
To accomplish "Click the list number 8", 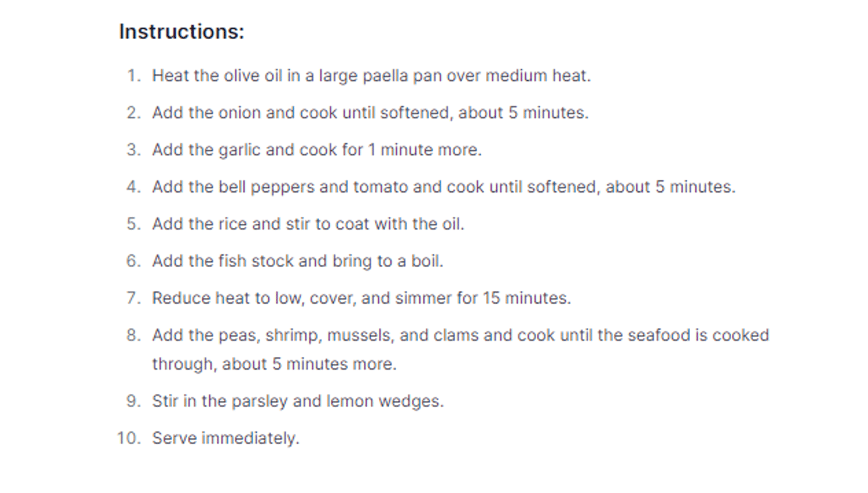I will click(x=133, y=336).
